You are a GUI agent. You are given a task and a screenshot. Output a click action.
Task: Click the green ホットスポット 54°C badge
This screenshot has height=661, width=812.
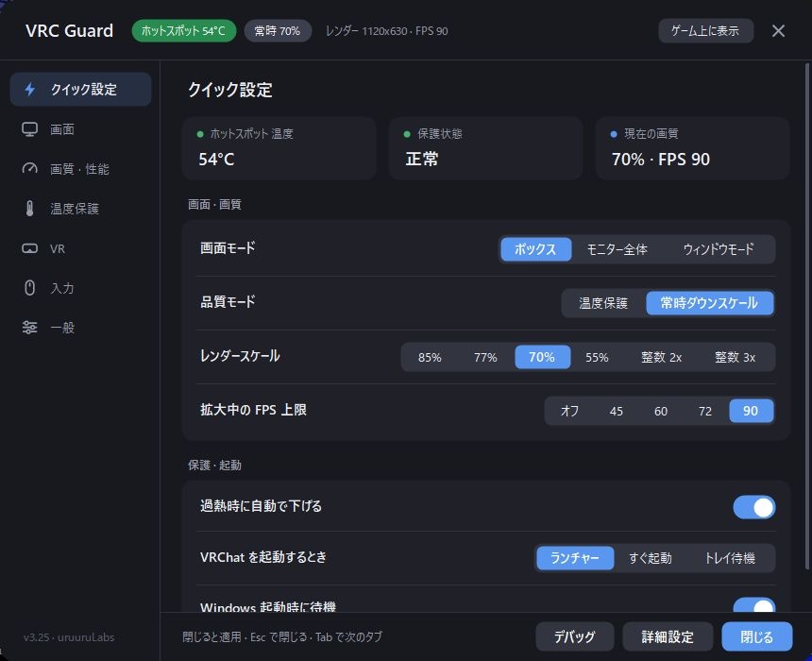[x=184, y=31]
